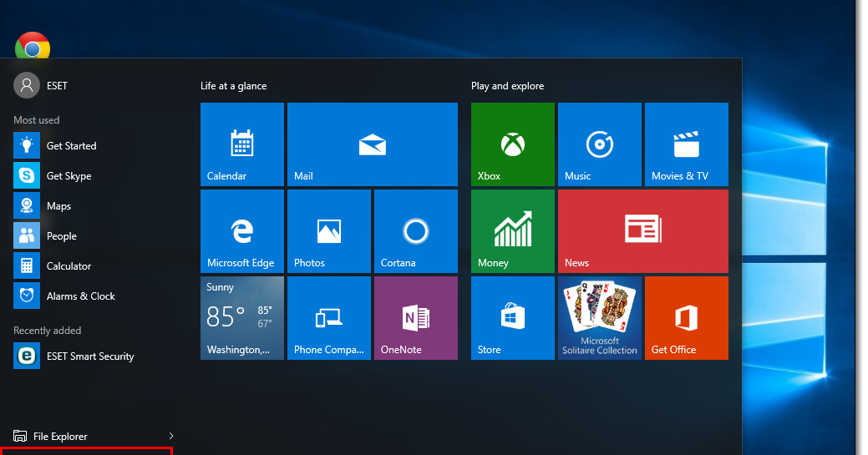Open the News tile

pos(643,230)
